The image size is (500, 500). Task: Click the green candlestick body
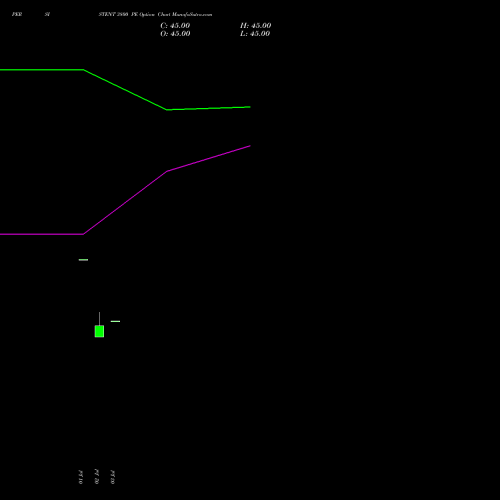coord(99,331)
